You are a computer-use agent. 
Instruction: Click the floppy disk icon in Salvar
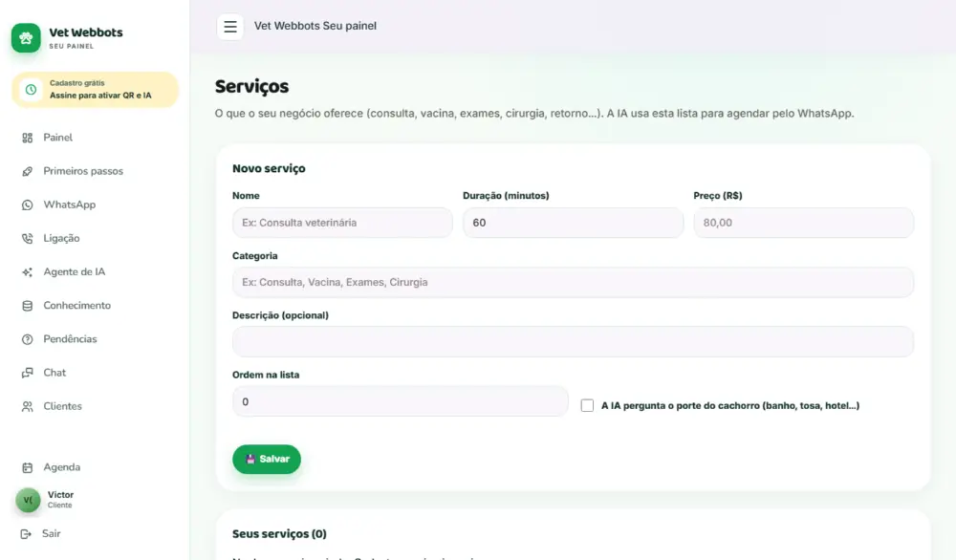pyautogui.click(x=250, y=459)
